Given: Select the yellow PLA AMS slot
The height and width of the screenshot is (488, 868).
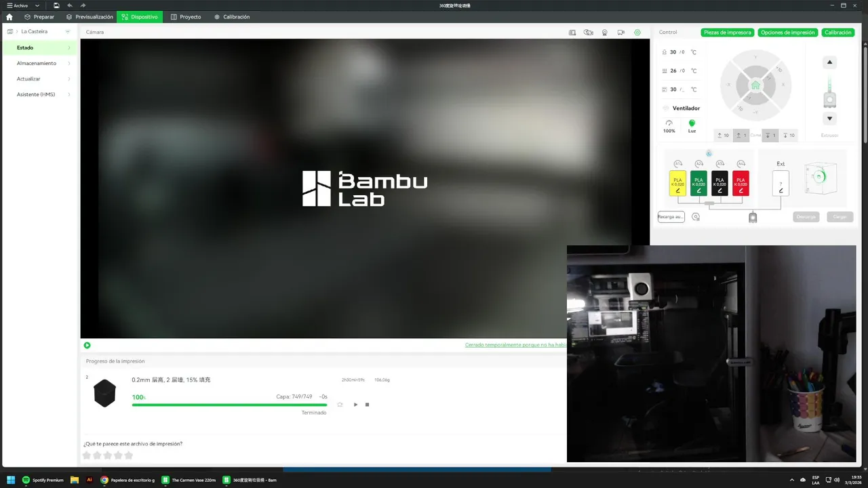Looking at the screenshot, I should click(x=677, y=184).
